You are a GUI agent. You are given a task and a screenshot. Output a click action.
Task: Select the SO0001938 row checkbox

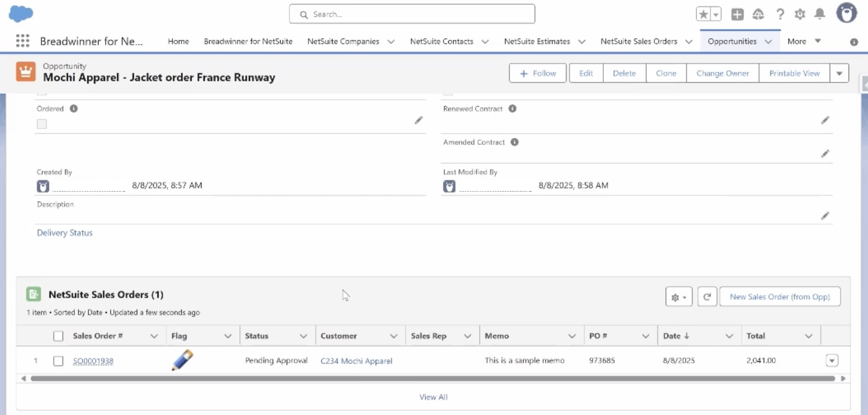58,360
